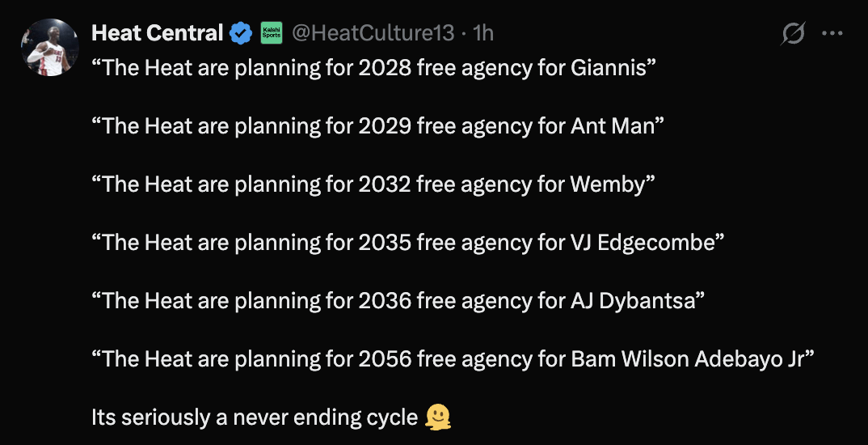Image resolution: width=868 pixels, height=445 pixels.
Task: Click the name Wemby in the post
Action: pyautogui.click(x=608, y=184)
